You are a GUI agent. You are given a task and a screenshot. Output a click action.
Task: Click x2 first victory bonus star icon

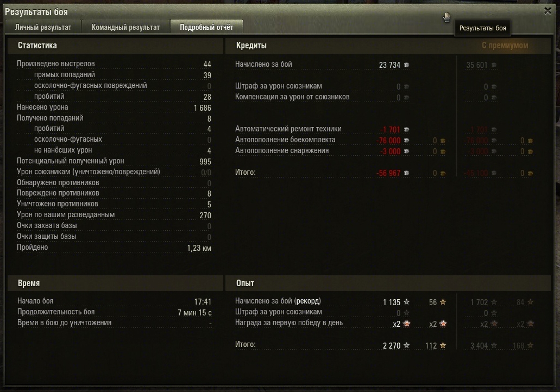coord(406,324)
